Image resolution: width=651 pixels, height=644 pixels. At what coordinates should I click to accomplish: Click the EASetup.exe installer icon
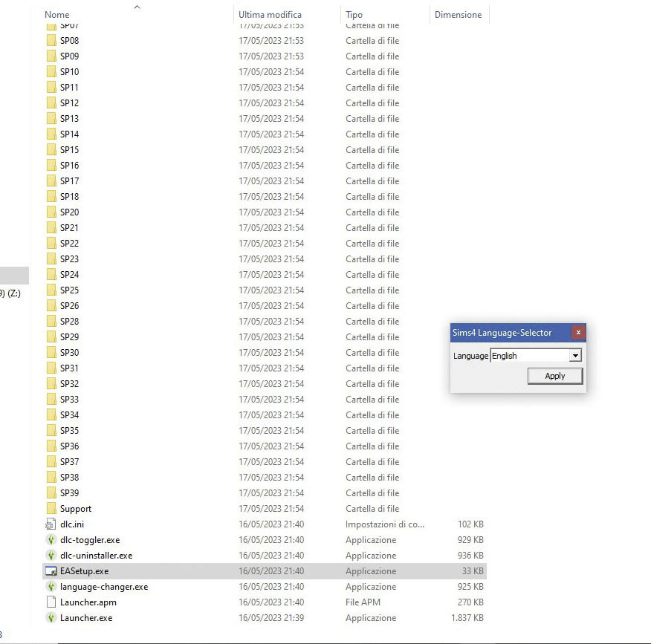[51, 571]
